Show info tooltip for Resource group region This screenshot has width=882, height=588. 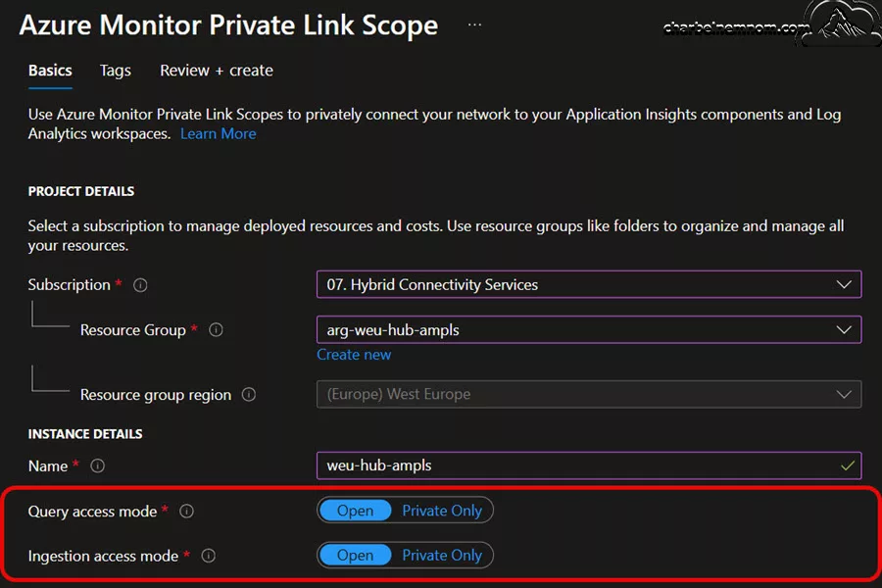249,394
